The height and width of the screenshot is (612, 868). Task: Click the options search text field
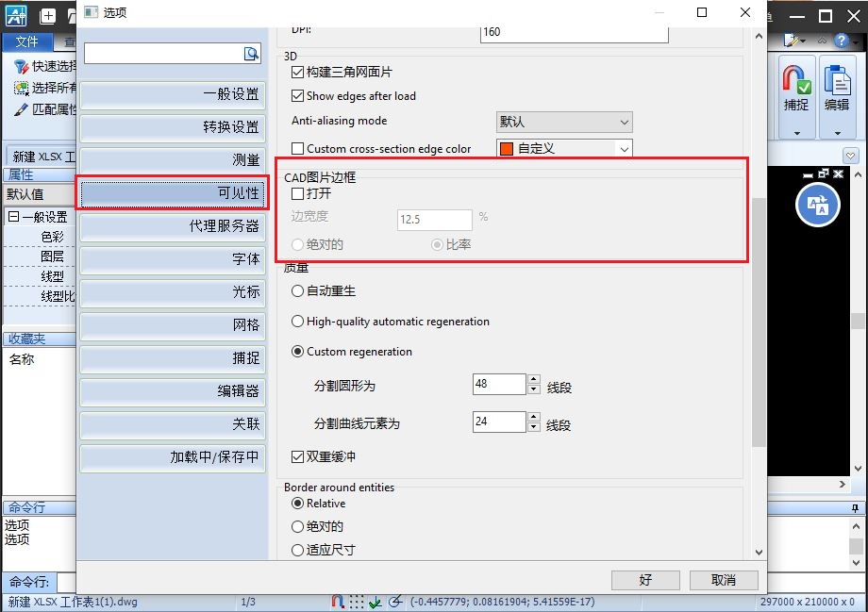tap(162, 54)
